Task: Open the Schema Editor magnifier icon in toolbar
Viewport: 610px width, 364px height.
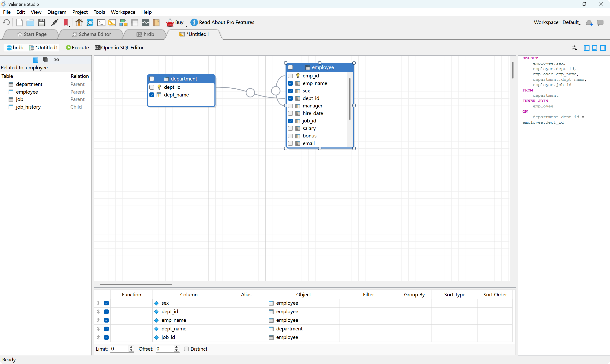Action: pos(90,22)
